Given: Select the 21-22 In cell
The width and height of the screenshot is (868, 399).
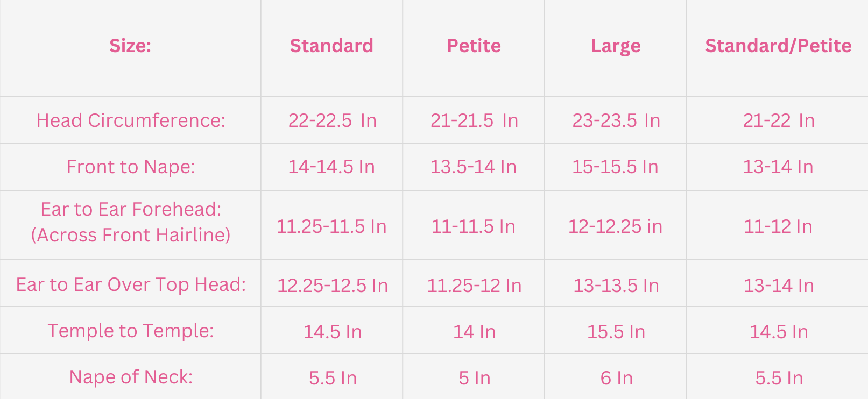Looking at the screenshot, I should coord(778,120).
